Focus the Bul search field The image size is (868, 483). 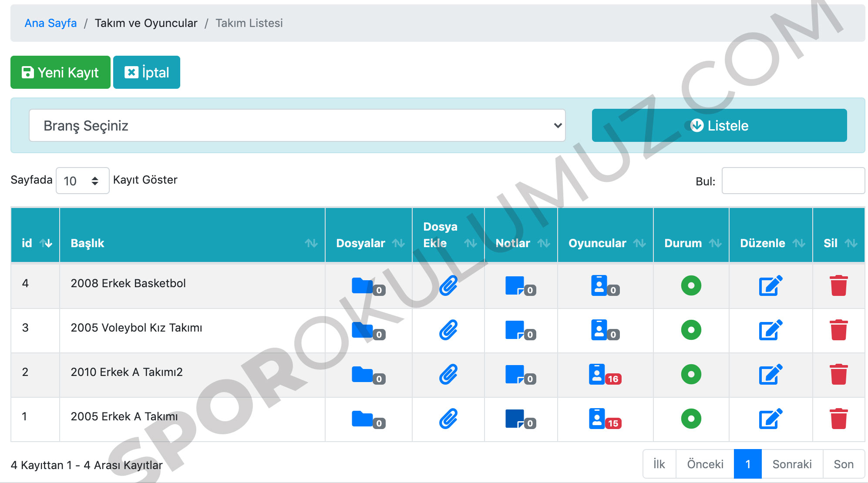click(793, 181)
